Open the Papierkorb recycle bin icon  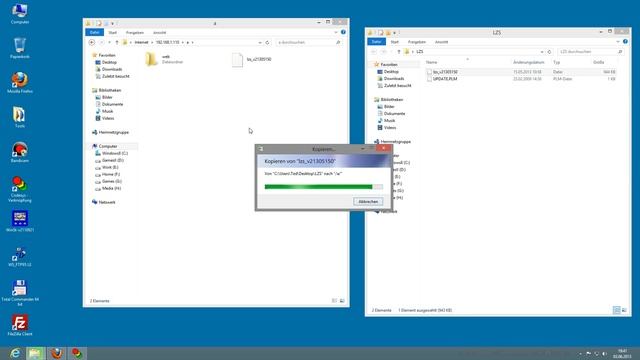[20, 48]
